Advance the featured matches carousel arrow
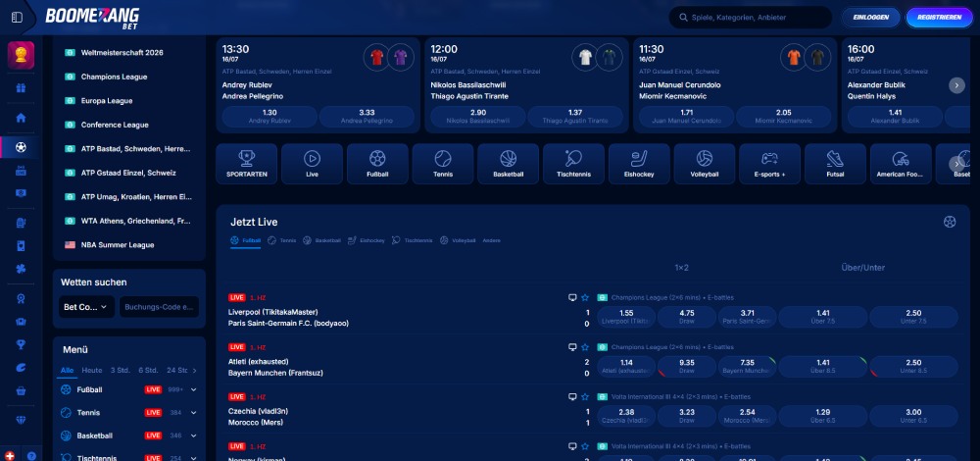The height and width of the screenshot is (461, 980). click(x=956, y=85)
